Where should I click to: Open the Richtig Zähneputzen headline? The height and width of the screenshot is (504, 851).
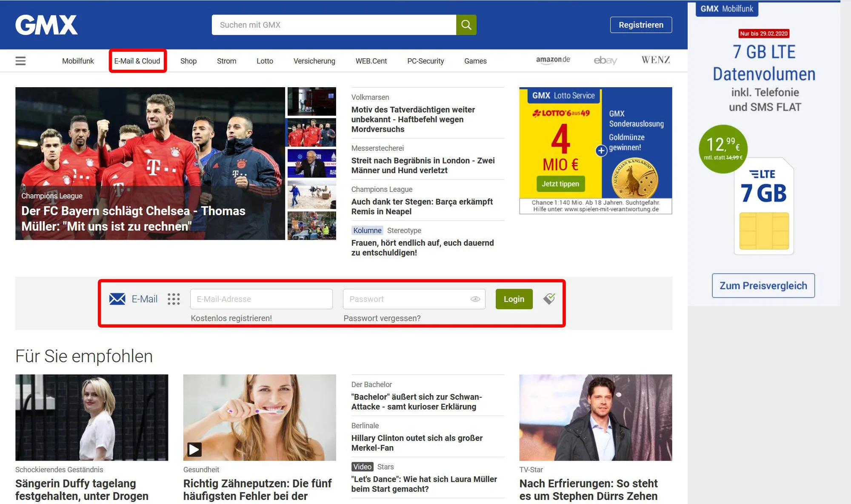pos(257,490)
